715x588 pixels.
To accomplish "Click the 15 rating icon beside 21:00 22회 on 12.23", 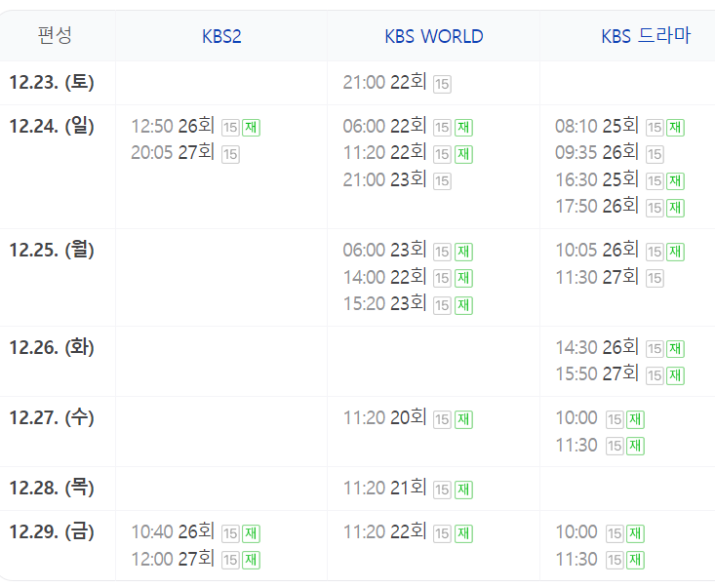I will pos(442,84).
